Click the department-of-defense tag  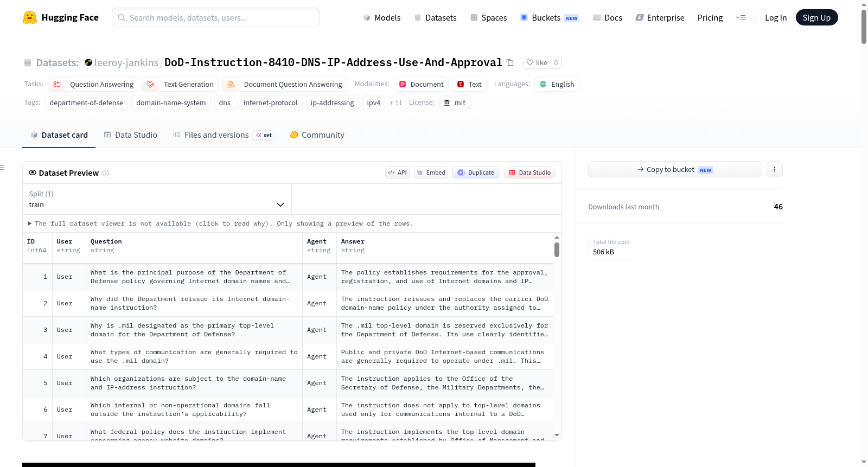click(86, 103)
